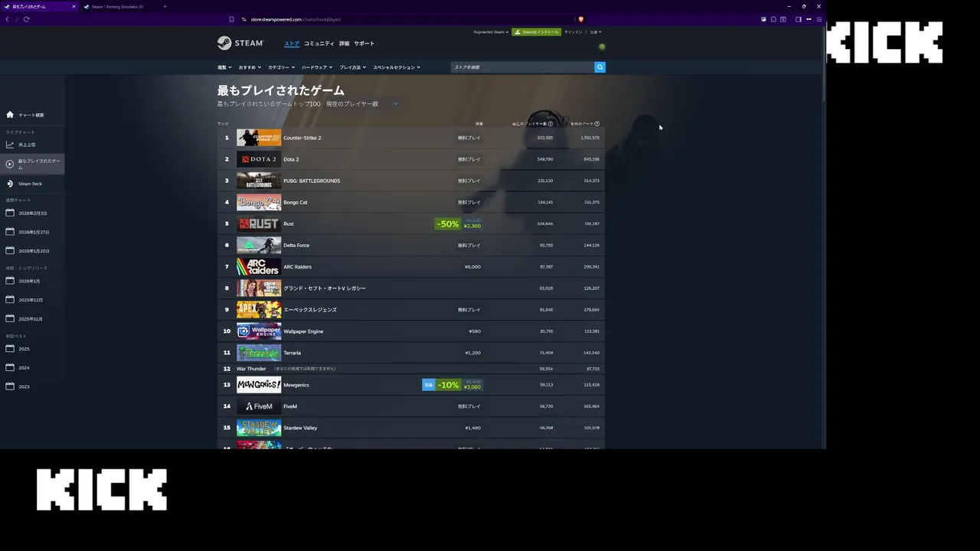Click the Dota 2 game thumbnail
Screen dimensions: 980x551
[259, 159]
